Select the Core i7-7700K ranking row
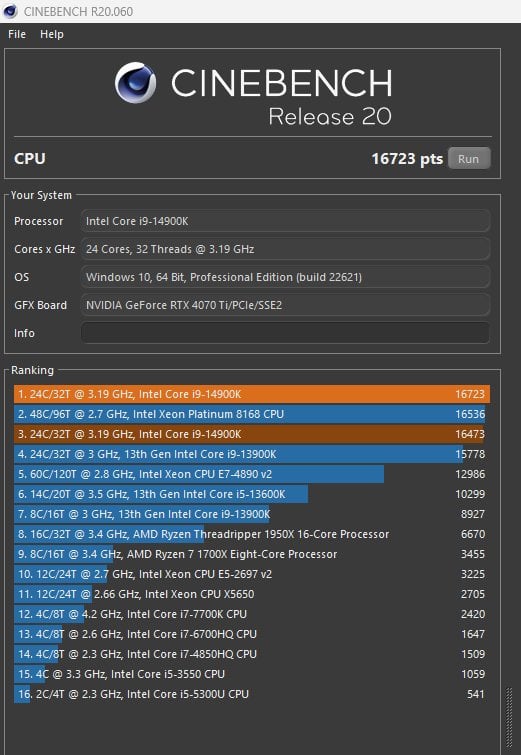The width and height of the screenshot is (521, 755). click(x=252, y=614)
